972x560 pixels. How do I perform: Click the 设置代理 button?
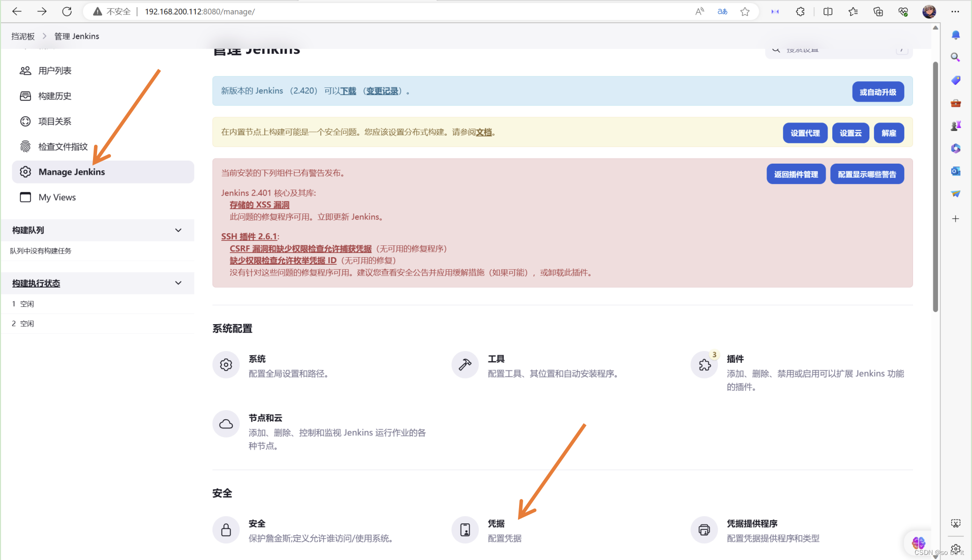coord(805,133)
